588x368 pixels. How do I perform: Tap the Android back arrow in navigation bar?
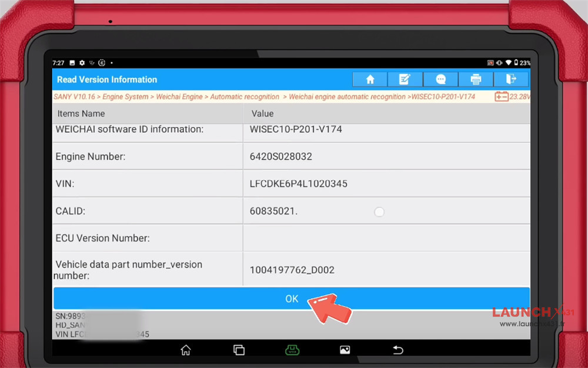[x=397, y=350]
